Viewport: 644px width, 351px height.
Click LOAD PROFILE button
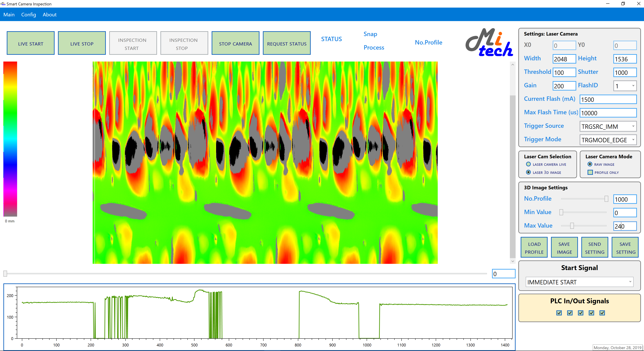tap(534, 247)
